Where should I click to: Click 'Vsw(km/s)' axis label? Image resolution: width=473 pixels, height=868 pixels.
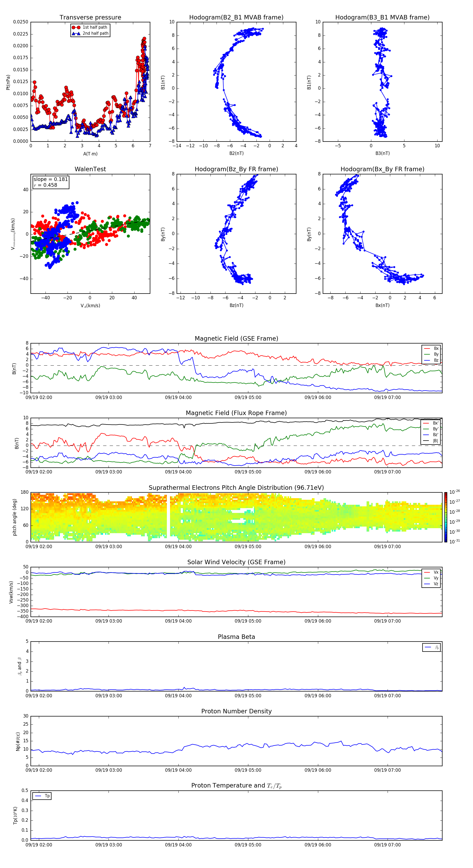pyautogui.click(x=11, y=592)
